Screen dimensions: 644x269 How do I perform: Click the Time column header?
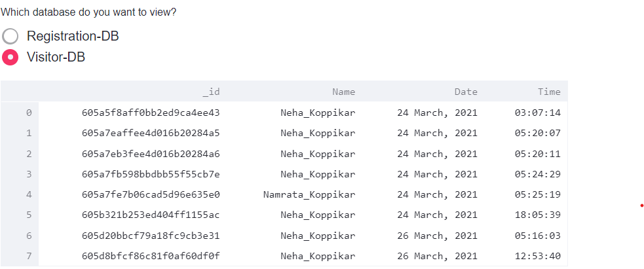(x=549, y=92)
